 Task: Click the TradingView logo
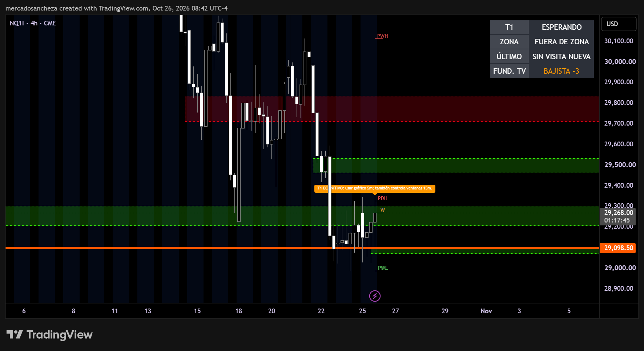tap(49, 334)
